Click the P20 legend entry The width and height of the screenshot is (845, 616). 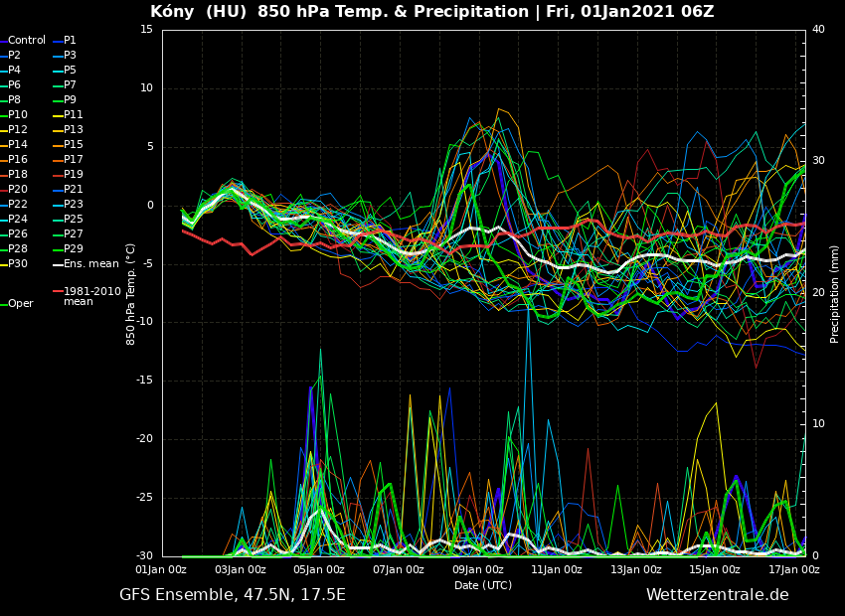18,190
